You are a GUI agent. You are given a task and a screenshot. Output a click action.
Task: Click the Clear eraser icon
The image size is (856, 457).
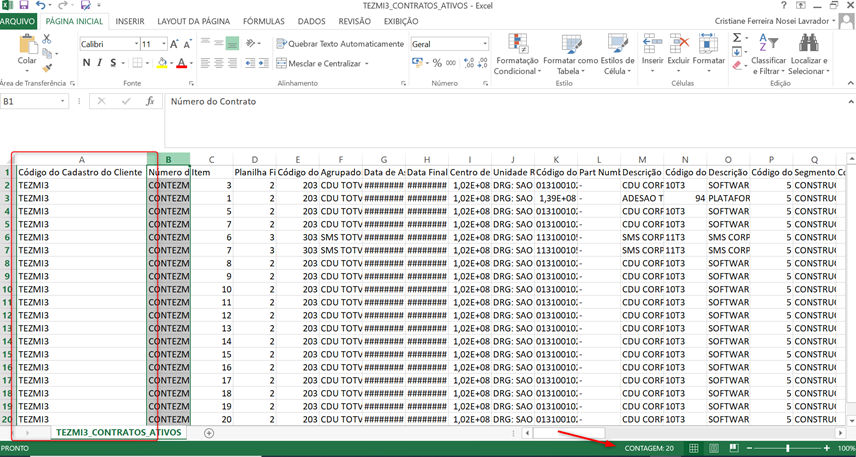pyautogui.click(x=736, y=66)
